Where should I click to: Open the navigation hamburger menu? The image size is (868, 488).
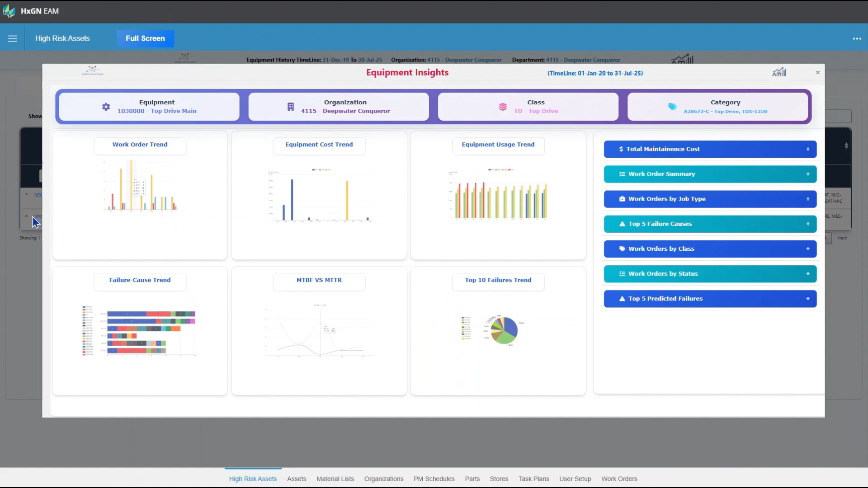[x=13, y=38]
